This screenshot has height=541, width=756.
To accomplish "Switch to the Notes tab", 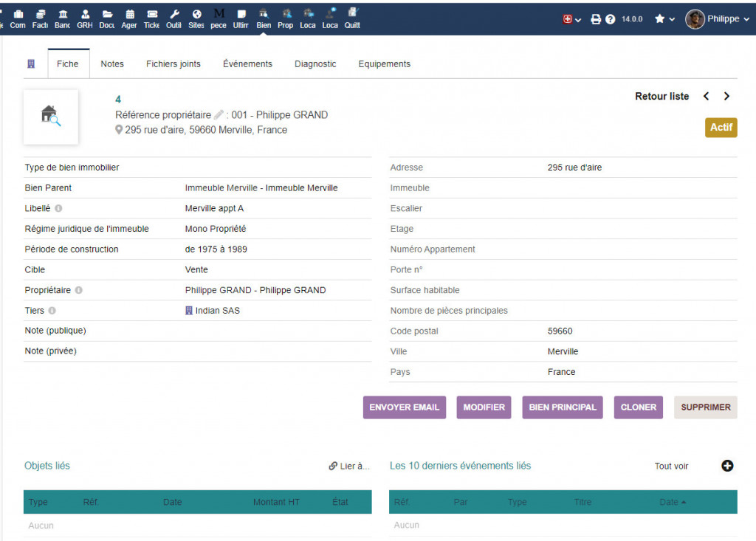I will coord(112,64).
